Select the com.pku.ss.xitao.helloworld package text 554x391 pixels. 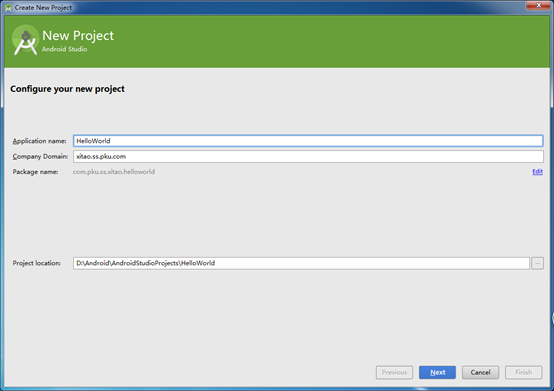pyautogui.click(x=114, y=172)
